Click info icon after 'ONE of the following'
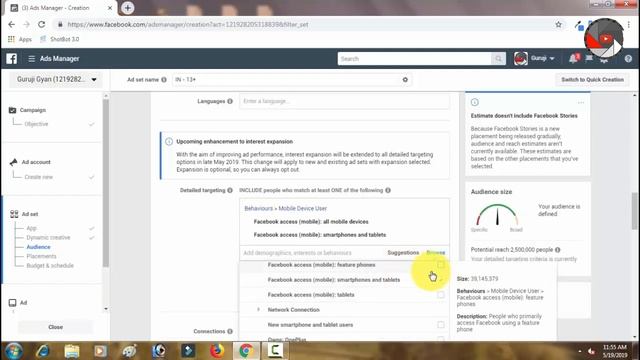The width and height of the screenshot is (640, 360). 388,190
